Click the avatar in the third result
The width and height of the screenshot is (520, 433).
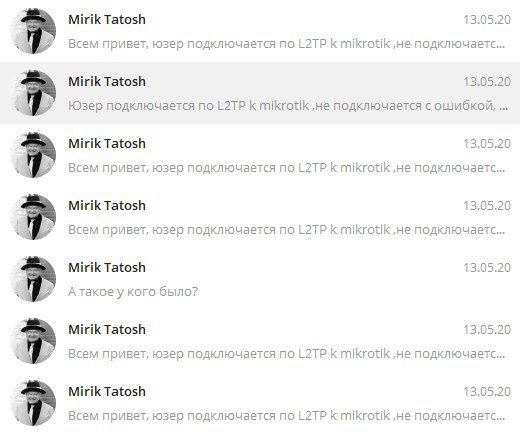(x=33, y=155)
